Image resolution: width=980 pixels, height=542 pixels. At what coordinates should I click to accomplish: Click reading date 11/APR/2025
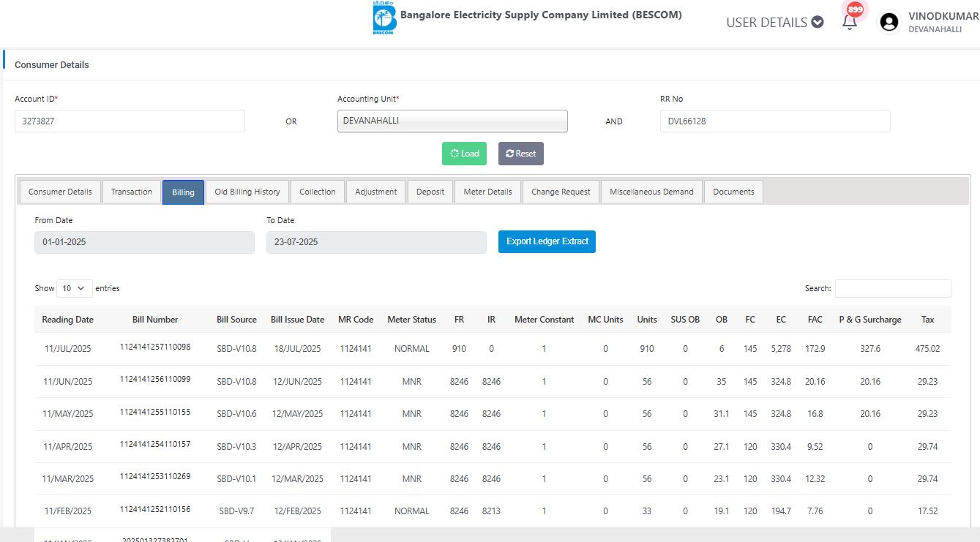[x=68, y=447]
